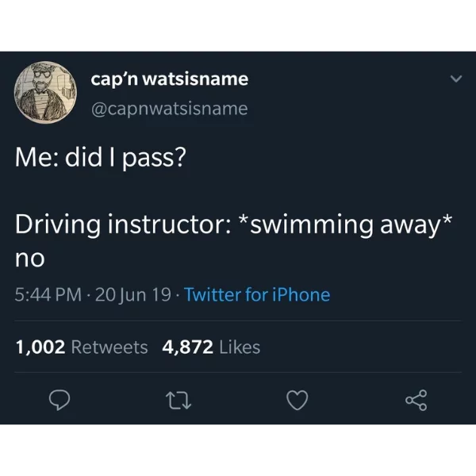Select the 20 Jun 19 date

tap(133, 294)
